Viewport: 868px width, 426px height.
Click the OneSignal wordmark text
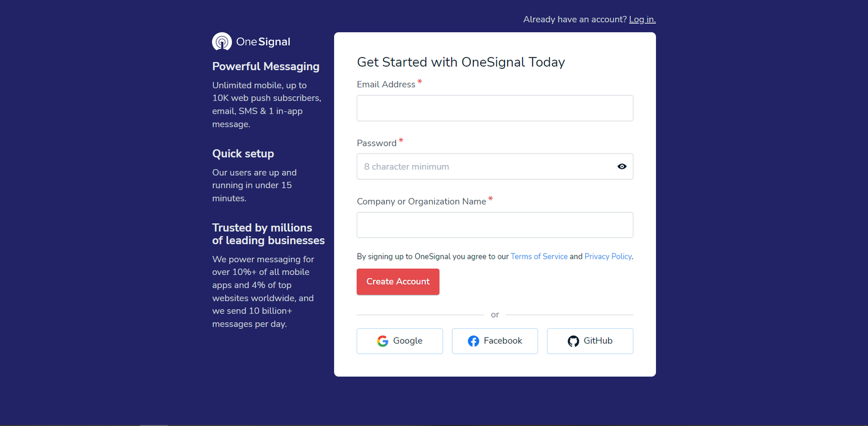(x=263, y=42)
